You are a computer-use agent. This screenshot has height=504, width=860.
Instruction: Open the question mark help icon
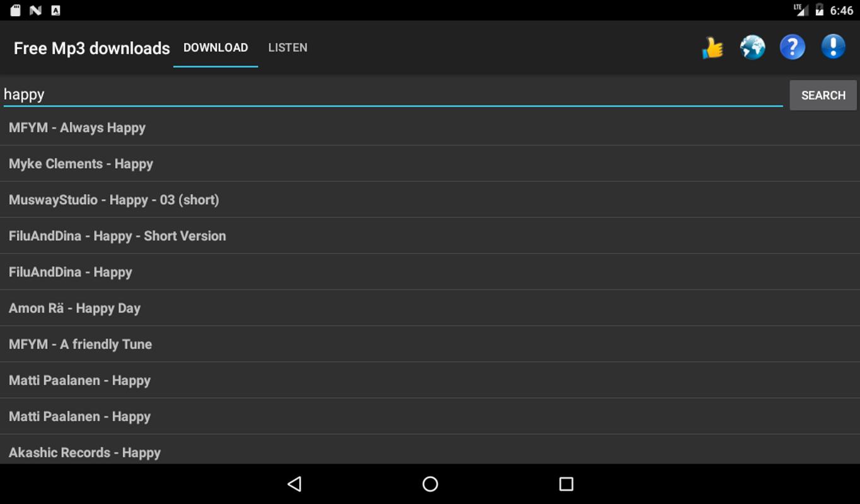tap(793, 47)
